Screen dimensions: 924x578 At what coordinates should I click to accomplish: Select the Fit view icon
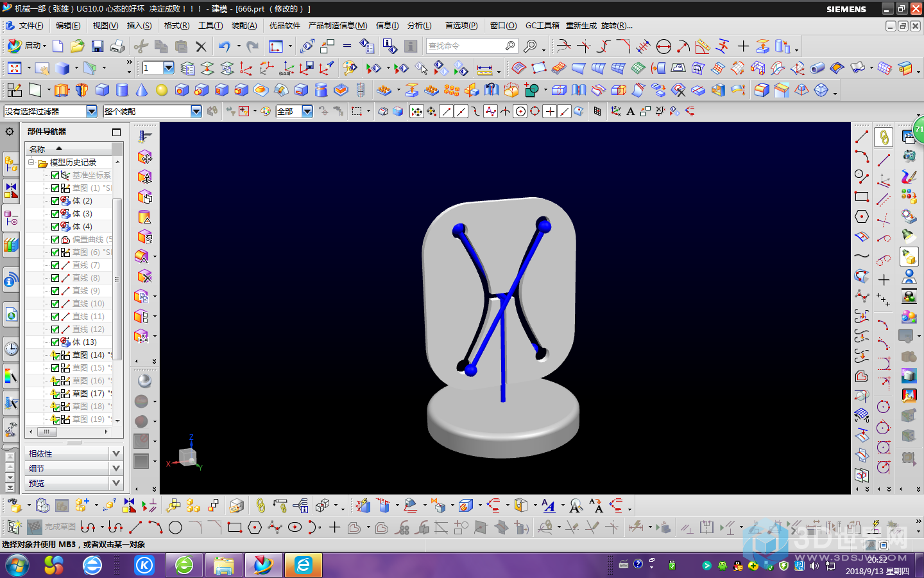click(14, 68)
